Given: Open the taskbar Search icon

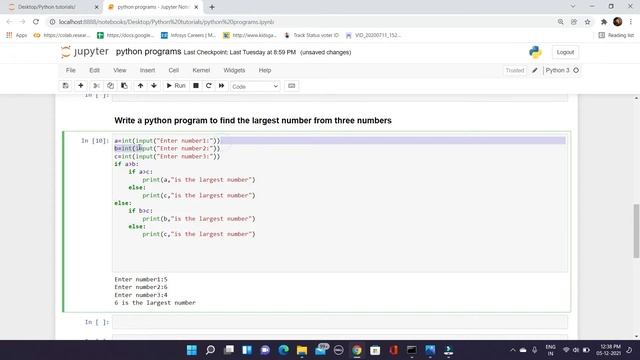Looking at the screenshot, I should pyautogui.click(x=210, y=350).
